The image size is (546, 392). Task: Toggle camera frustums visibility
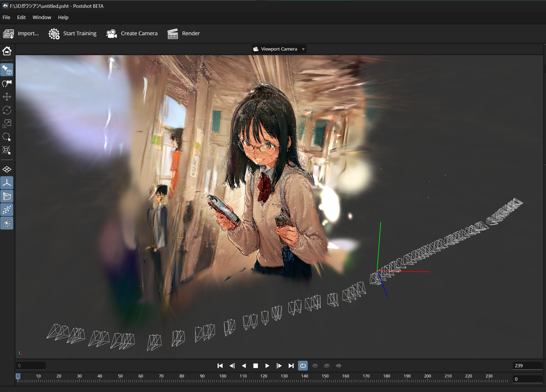tap(7, 196)
